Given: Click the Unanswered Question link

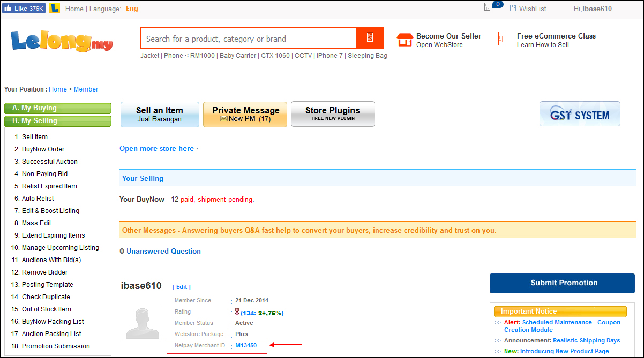Looking at the screenshot, I should pyautogui.click(x=163, y=252).
